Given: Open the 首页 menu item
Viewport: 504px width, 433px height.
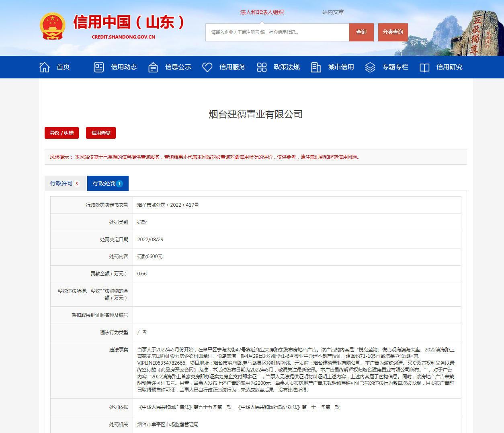Looking at the screenshot, I should (x=63, y=67).
